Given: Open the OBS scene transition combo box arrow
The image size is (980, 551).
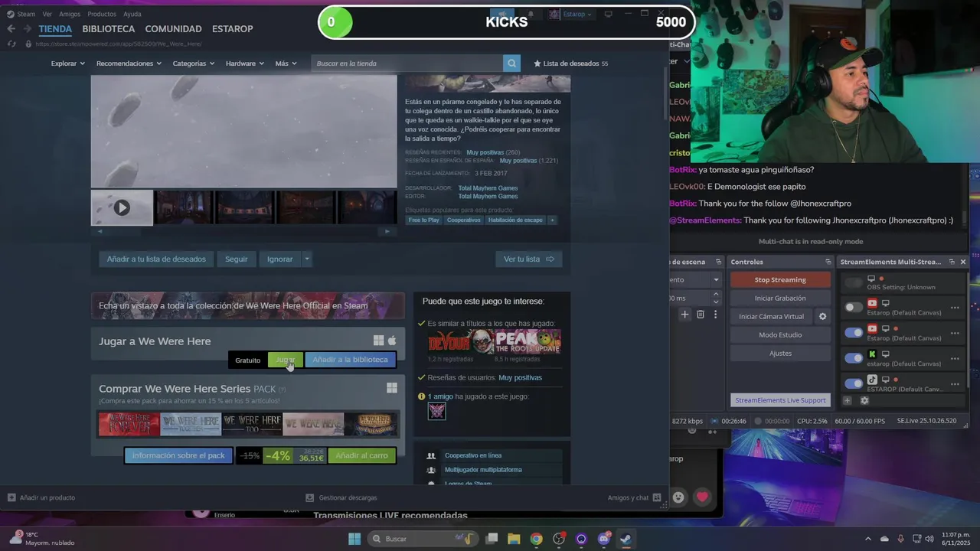Looking at the screenshot, I should point(716,280).
